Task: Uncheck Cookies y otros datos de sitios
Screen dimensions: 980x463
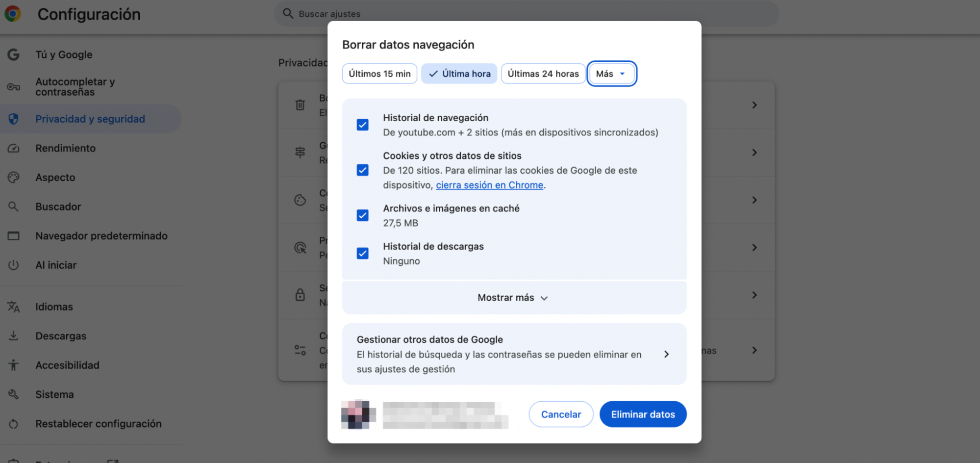Action: [x=363, y=170]
